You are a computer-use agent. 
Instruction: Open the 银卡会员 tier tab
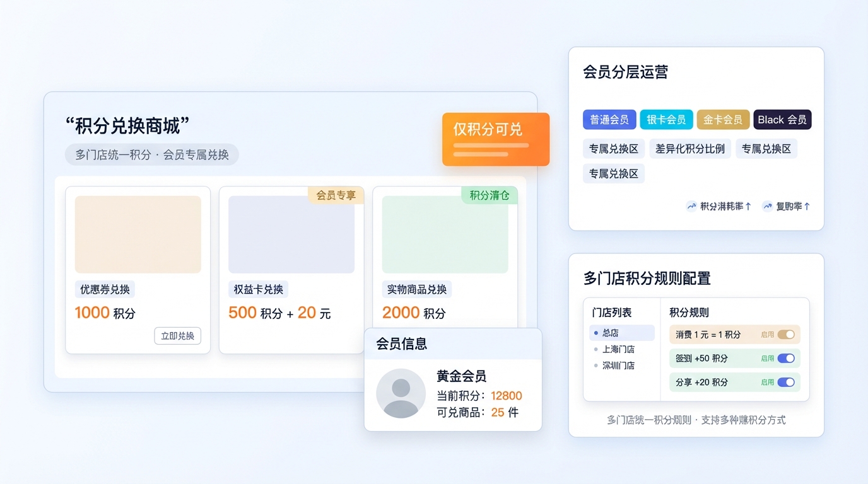666,120
